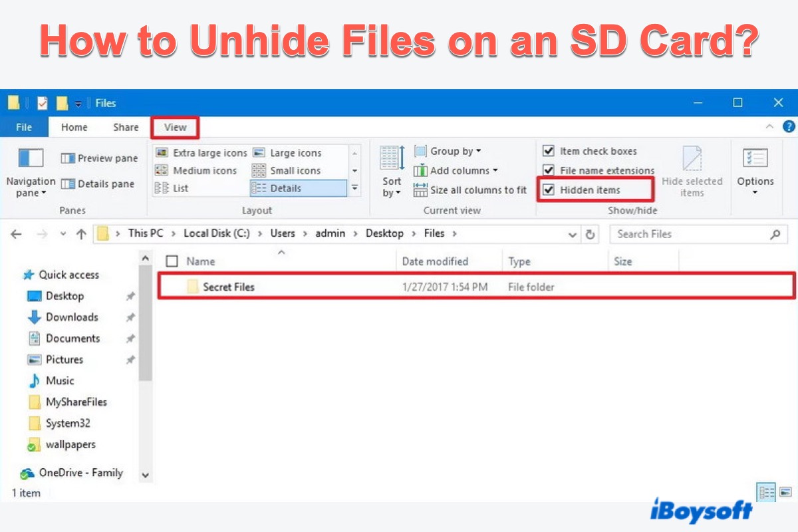This screenshot has width=798, height=532.
Task: Click the Sort by icon
Action: (392, 160)
